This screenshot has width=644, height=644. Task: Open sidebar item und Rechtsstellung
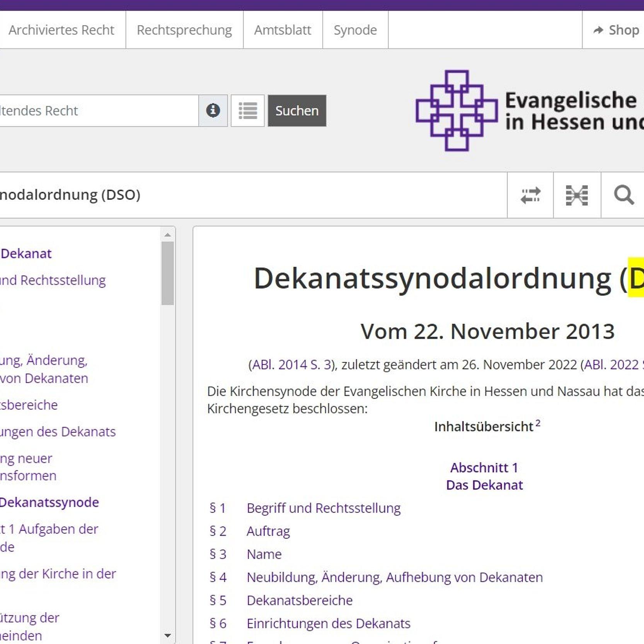click(x=53, y=280)
